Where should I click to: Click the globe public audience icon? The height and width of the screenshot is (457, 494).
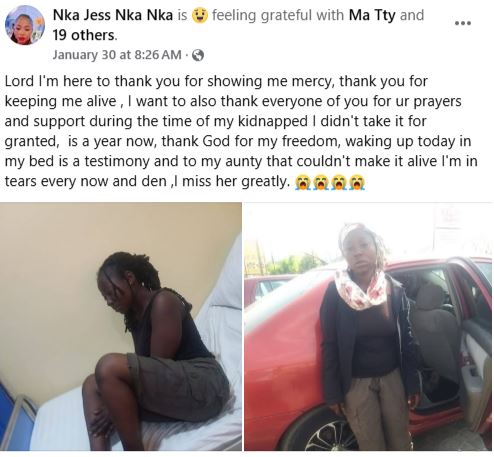(x=198, y=55)
